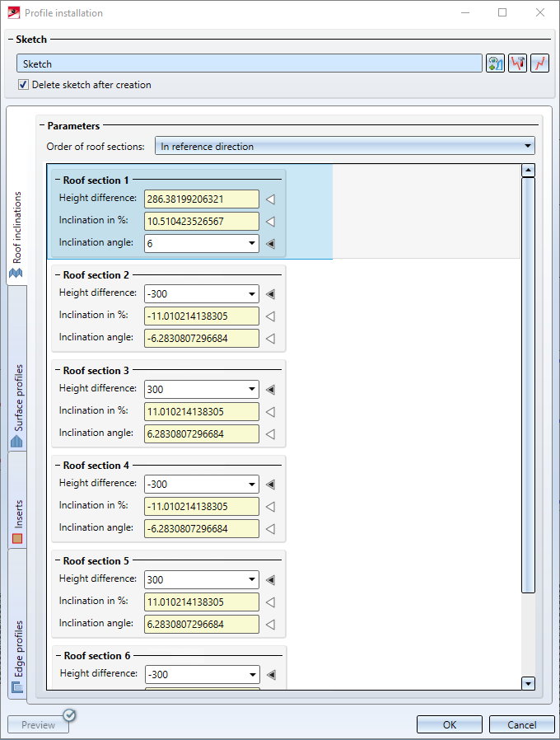The width and height of the screenshot is (560, 740).
Task: Click the vertical scrollbar thumb of roof sections list
Action: click(x=528, y=385)
